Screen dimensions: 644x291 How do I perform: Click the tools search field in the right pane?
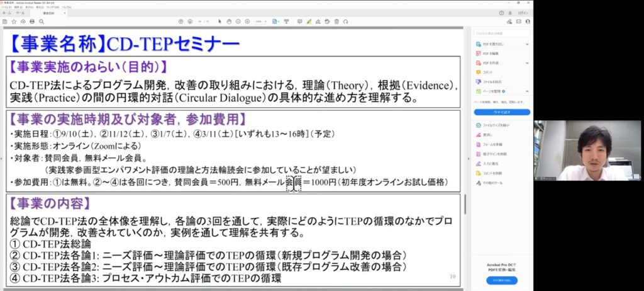point(501,32)
